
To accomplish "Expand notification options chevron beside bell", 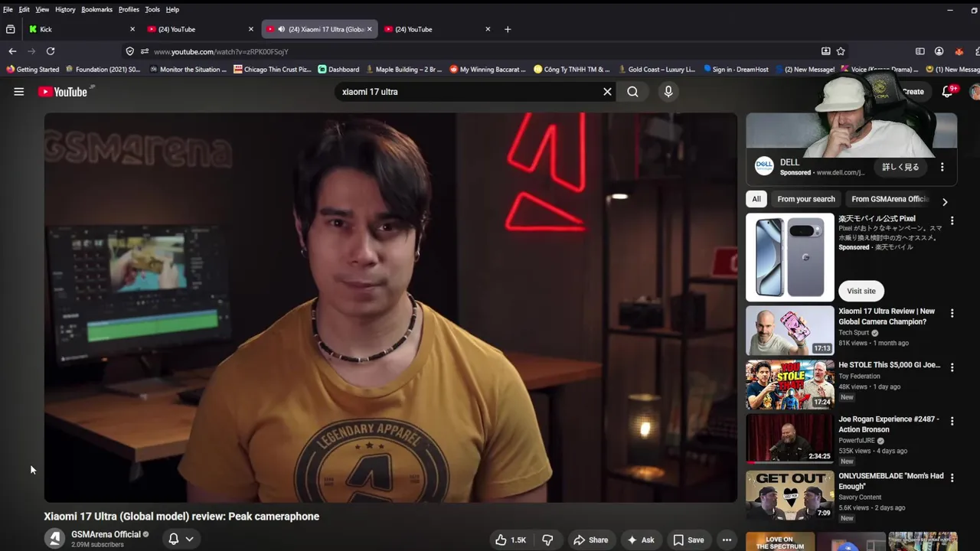I will point(189,539).
